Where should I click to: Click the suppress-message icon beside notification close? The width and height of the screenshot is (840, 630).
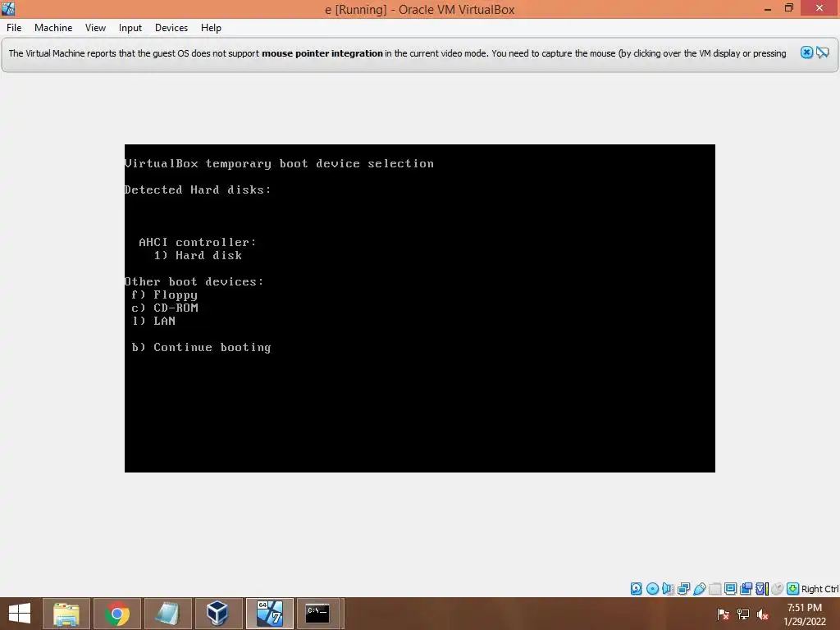coord(823,52)
